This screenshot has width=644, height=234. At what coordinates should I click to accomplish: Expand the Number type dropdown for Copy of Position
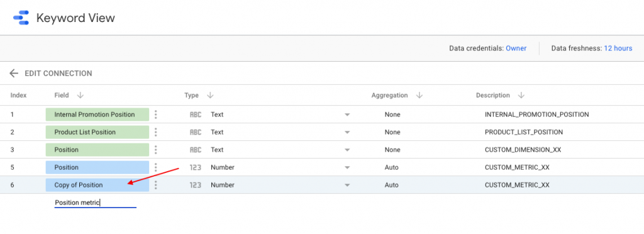[x=347, y=186]
